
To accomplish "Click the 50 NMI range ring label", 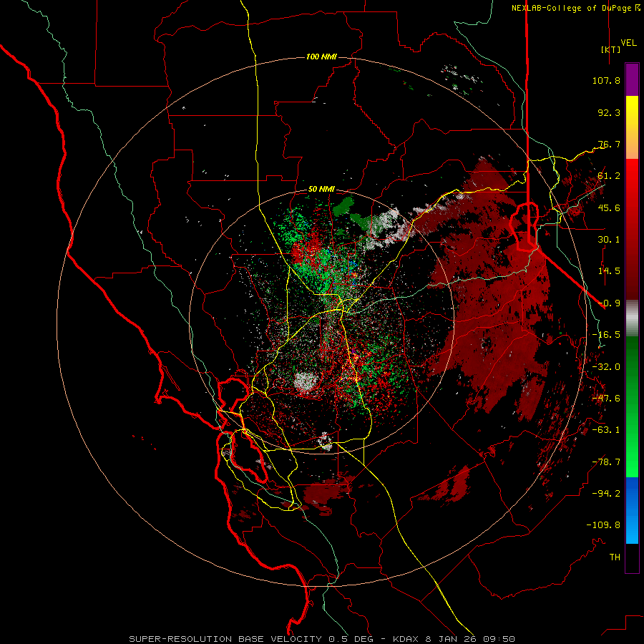I will pos(321,190).
